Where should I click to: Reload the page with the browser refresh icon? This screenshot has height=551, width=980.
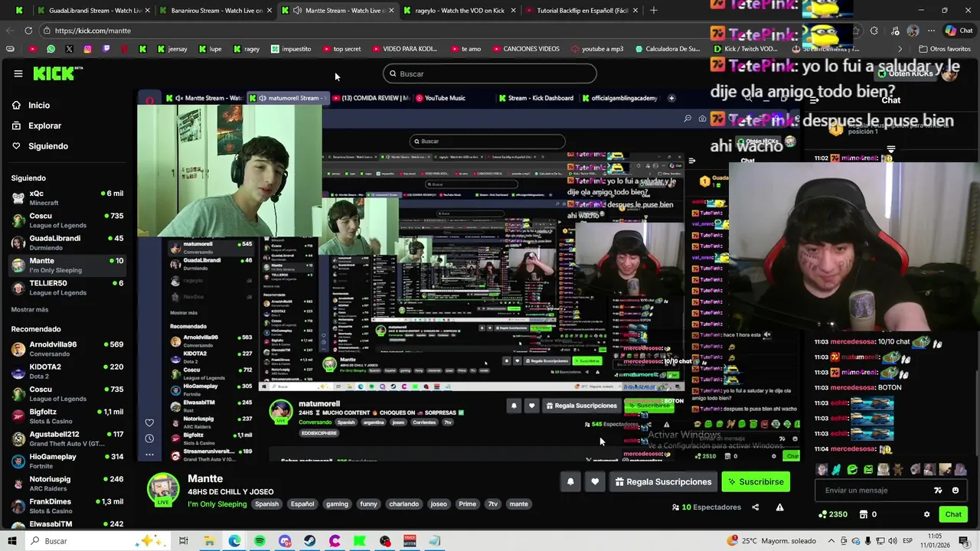point(28,31)
